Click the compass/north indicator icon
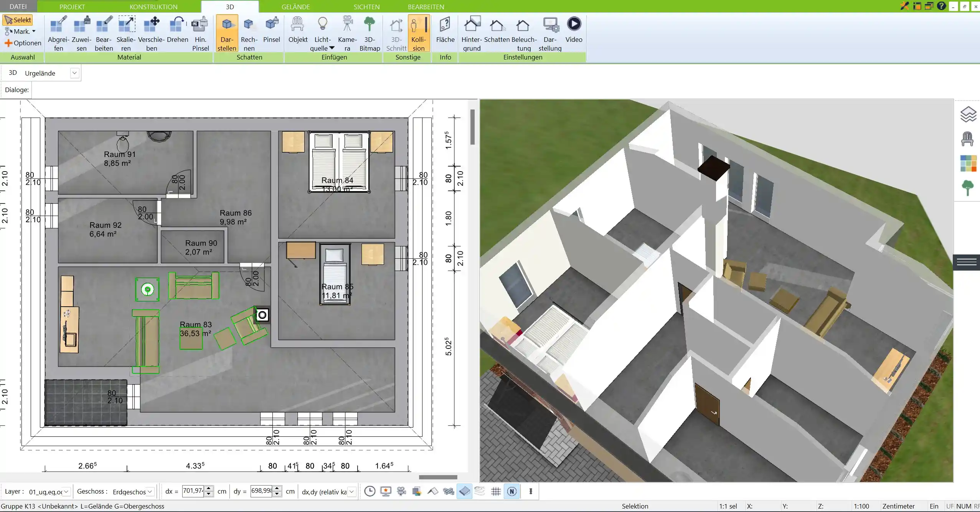 [513, 491]
